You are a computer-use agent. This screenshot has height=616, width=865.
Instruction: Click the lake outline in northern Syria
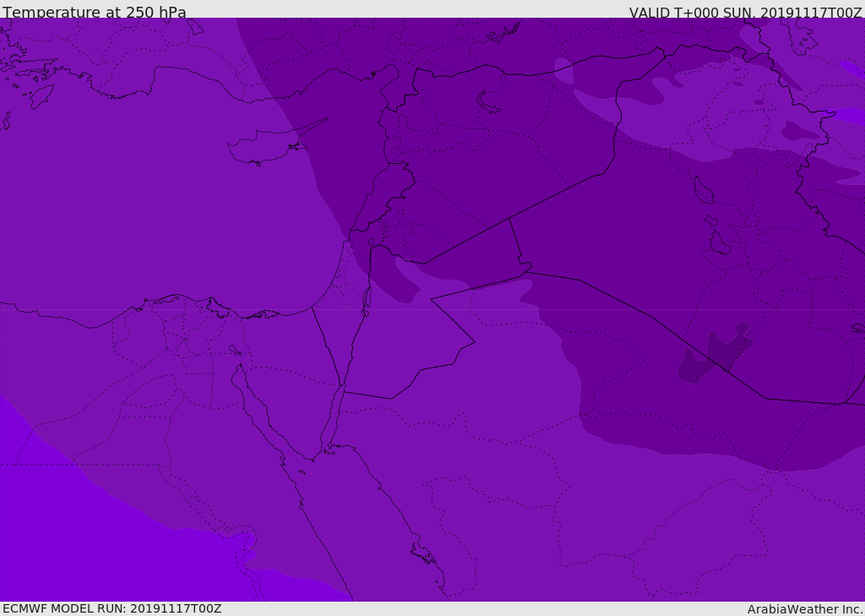click(x=488, y=101)
